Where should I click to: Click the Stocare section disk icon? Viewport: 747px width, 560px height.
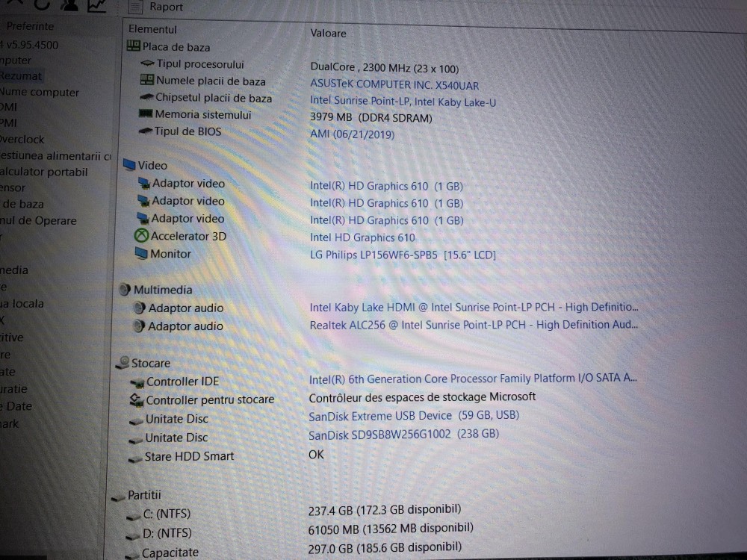[123, 363]
